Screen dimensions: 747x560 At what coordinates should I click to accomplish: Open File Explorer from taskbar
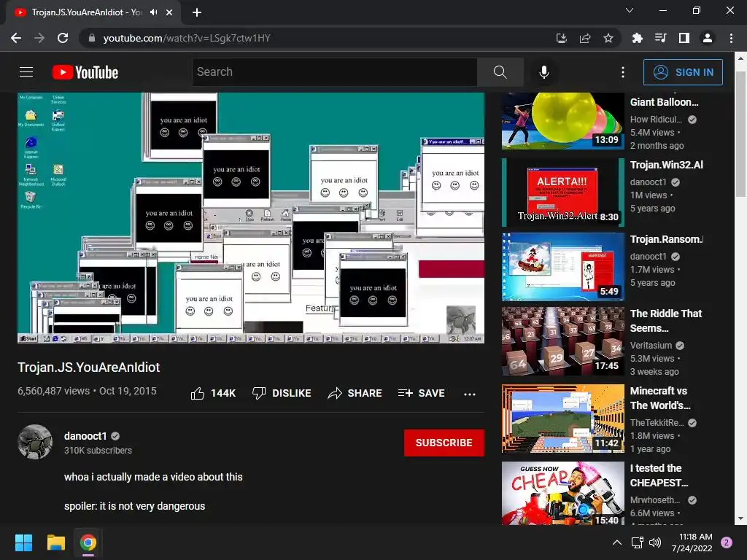(x=55, y=542)
